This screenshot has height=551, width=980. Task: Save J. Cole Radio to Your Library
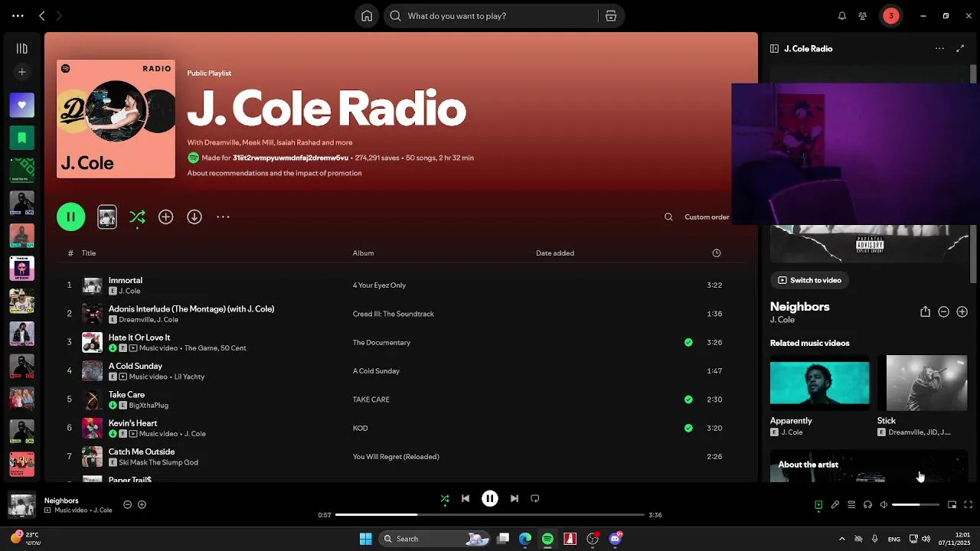(165, 217)
